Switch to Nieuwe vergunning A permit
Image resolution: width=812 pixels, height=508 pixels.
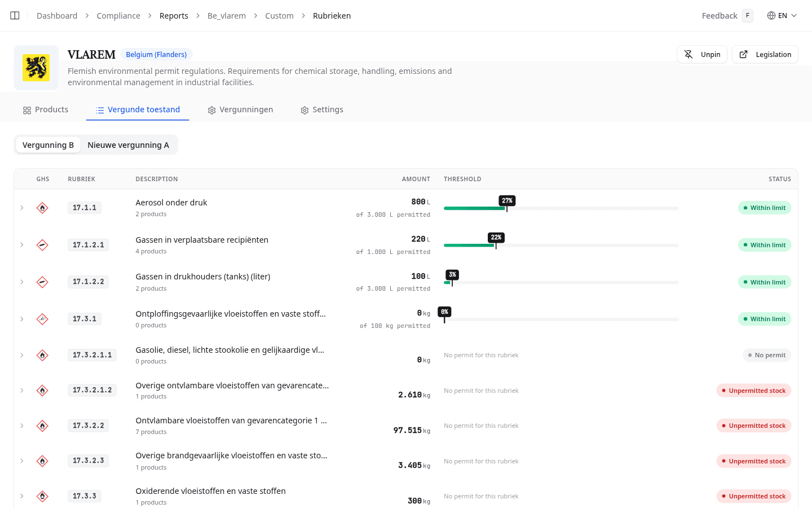tap(128, 145)
